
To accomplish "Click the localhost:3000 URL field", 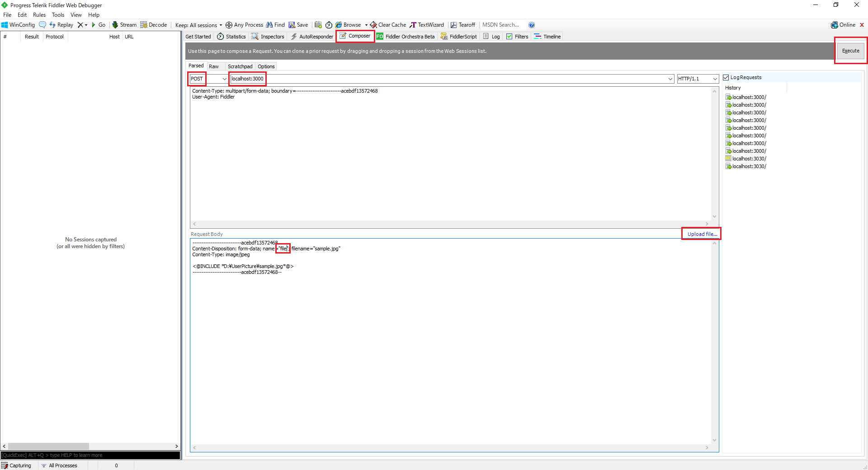I will [x=452, y=79].
